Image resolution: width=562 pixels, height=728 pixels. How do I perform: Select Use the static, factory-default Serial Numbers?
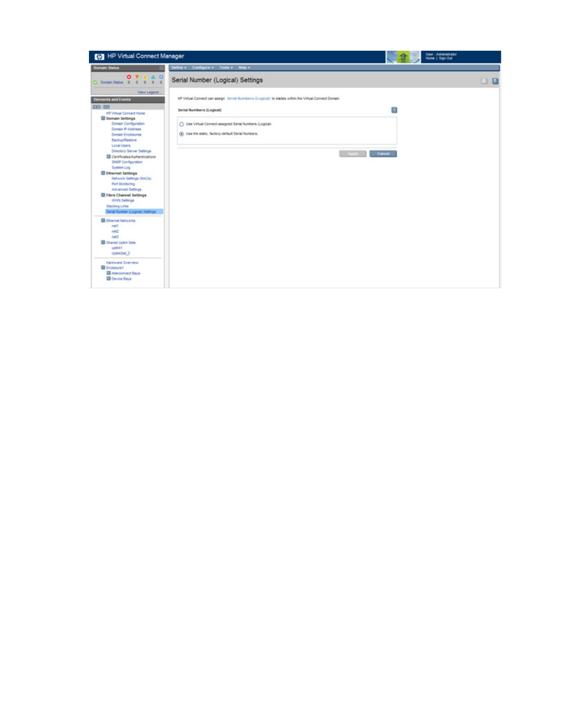[x=181, y=134]
